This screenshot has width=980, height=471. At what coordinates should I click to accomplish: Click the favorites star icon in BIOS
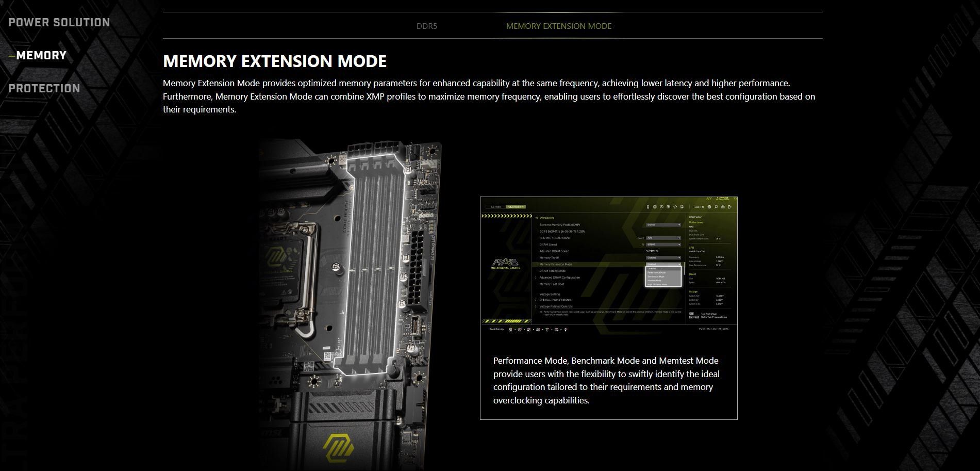pos(675,207)
